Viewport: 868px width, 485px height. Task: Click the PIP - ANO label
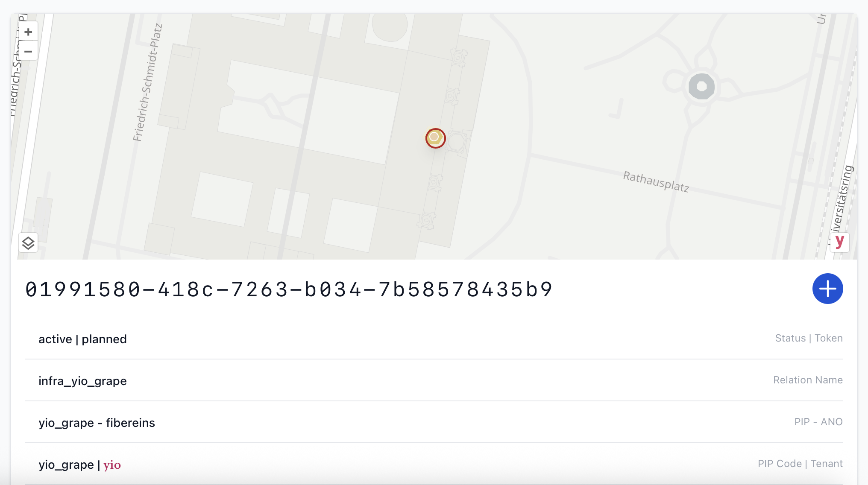click(x=818, y=422)
